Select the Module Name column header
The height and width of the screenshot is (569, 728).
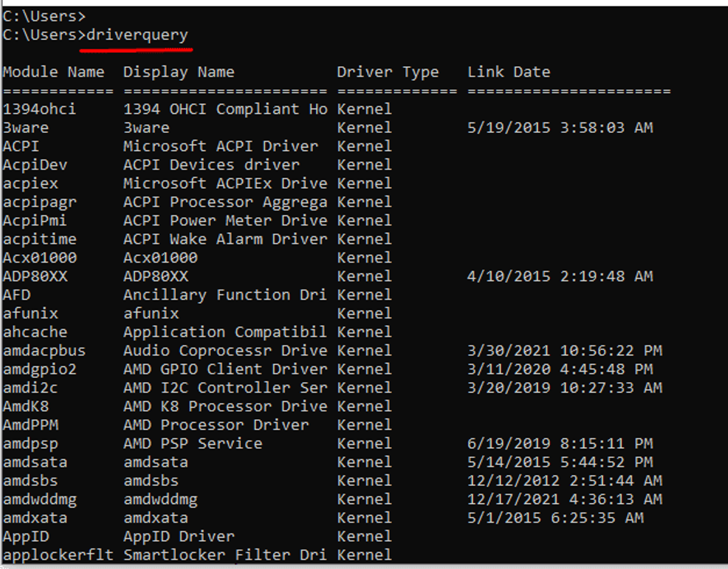[x=53, y=72]
